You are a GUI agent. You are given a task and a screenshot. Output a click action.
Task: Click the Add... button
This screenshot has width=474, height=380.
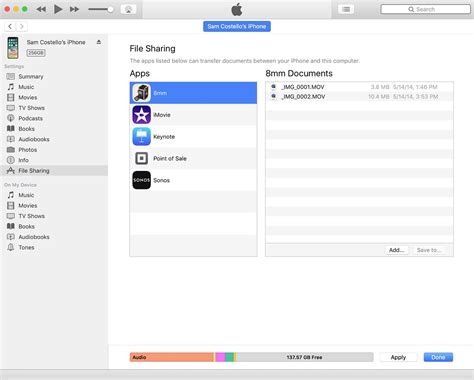397,250
